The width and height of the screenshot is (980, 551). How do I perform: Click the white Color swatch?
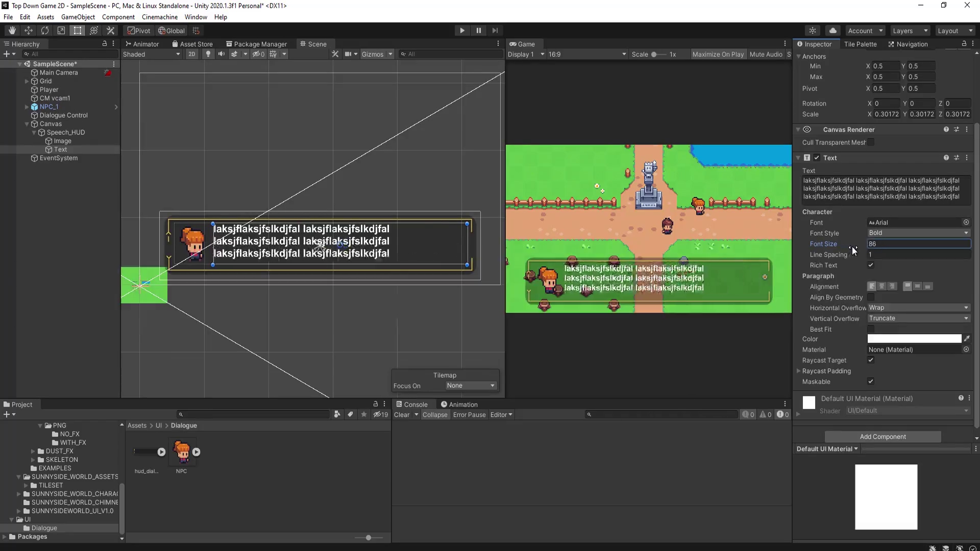coord(914,339)
